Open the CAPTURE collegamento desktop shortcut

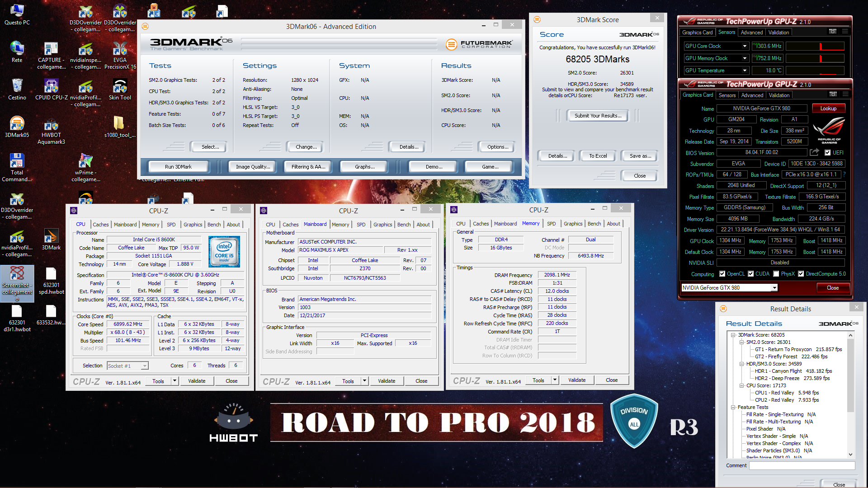tap(51, 55)
